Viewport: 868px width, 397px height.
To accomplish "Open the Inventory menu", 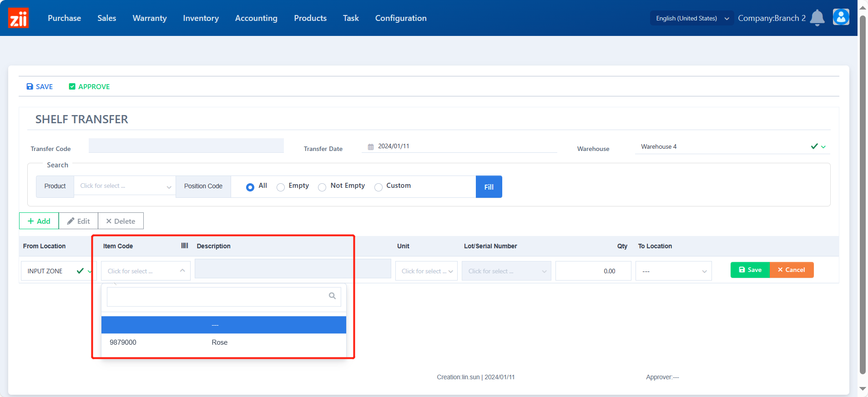I will click(201, 18).
